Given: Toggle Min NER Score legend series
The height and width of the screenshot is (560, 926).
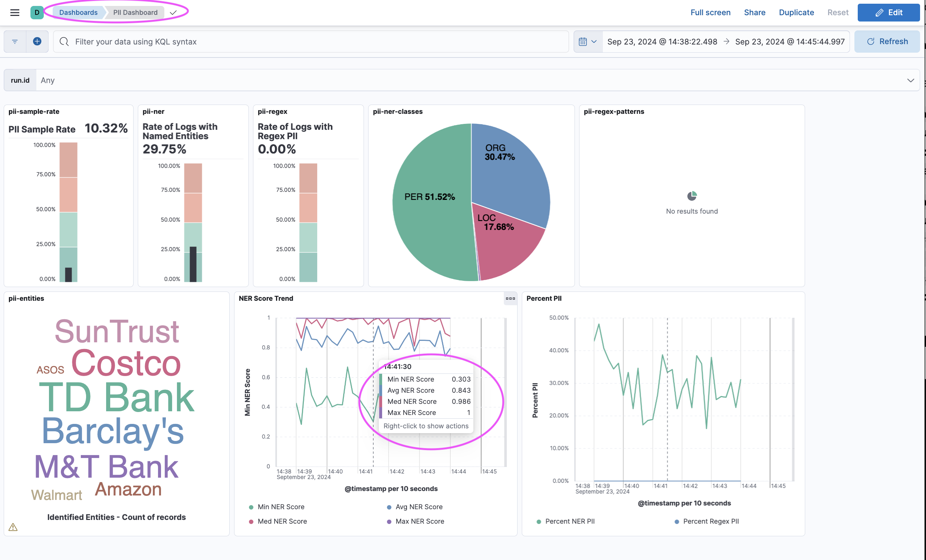Looking at the screenshot, I should click(x=280, y=507).
